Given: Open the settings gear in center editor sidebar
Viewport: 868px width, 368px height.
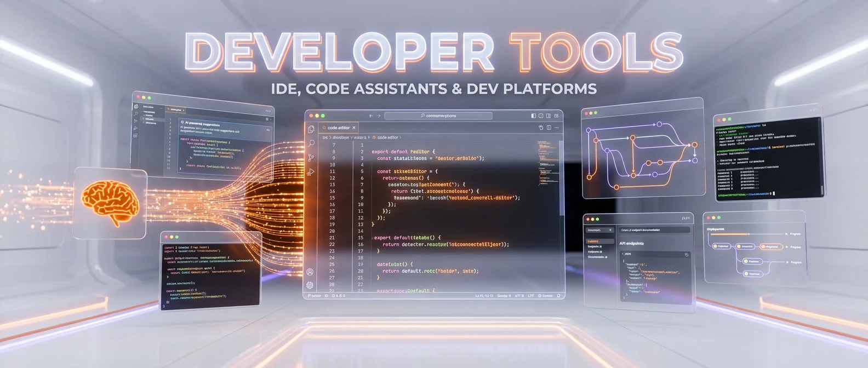Looking at the screenshot, I should (310, 285).
